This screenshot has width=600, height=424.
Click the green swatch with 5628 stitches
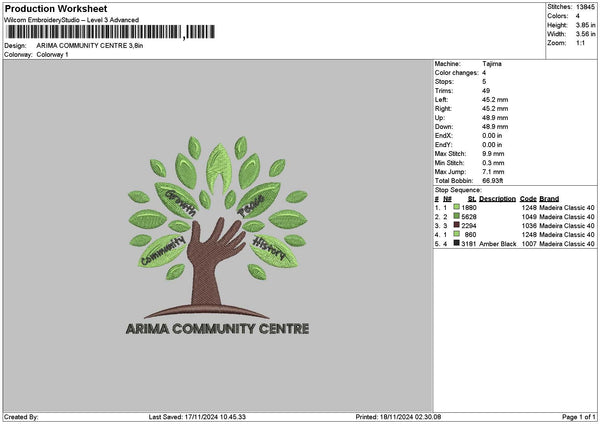[x=456, y=216]
